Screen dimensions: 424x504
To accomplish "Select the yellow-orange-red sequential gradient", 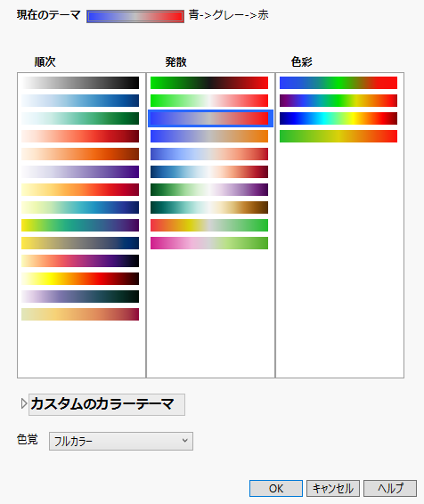I will pyautogui.click(x=80, y=190).
